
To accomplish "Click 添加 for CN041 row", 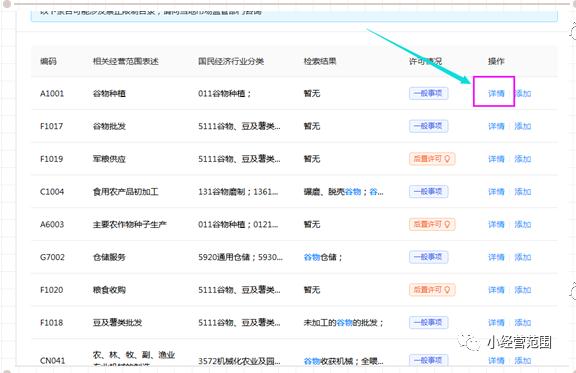I will [x=523, y=361].
